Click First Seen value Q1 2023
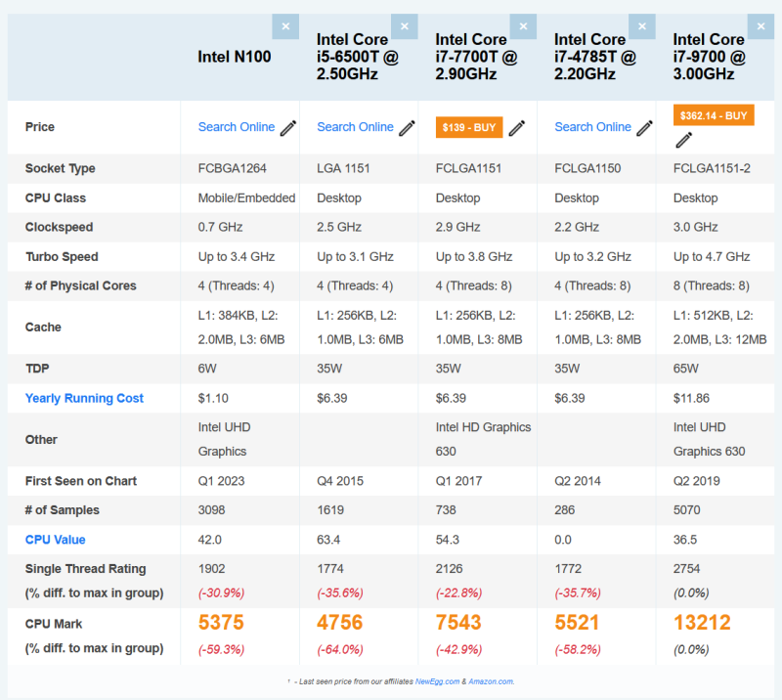The image size is (782, 700). [221, 481]
